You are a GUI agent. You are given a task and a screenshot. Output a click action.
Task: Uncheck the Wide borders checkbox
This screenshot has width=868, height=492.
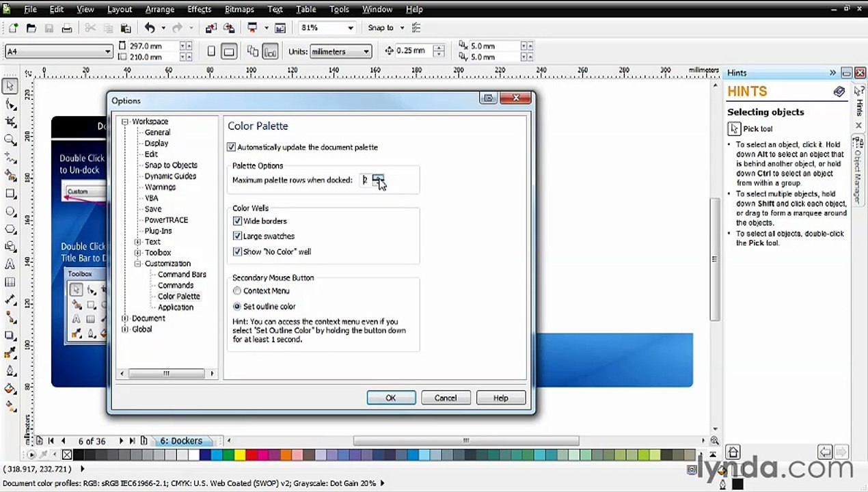point(237,221)
